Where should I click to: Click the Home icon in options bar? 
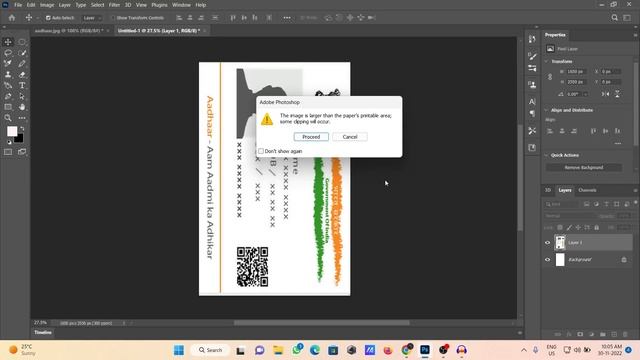(x=12, y=18)
